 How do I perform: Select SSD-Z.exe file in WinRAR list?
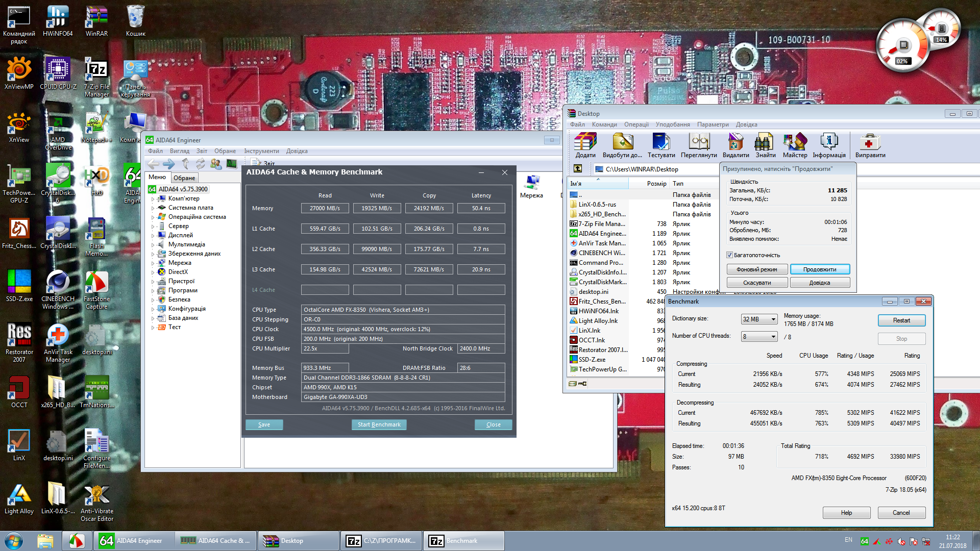pyautogui.click(x=592, y=360)
